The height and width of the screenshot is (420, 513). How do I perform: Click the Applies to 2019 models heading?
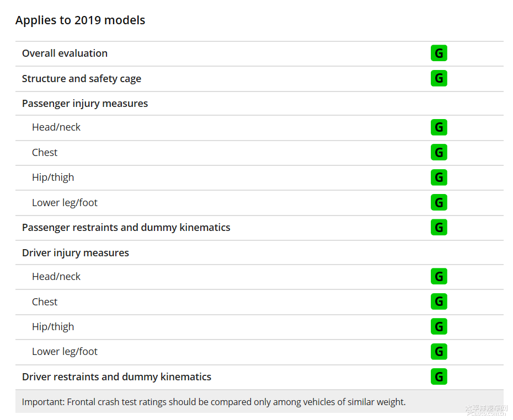click(x=80, y=20)
